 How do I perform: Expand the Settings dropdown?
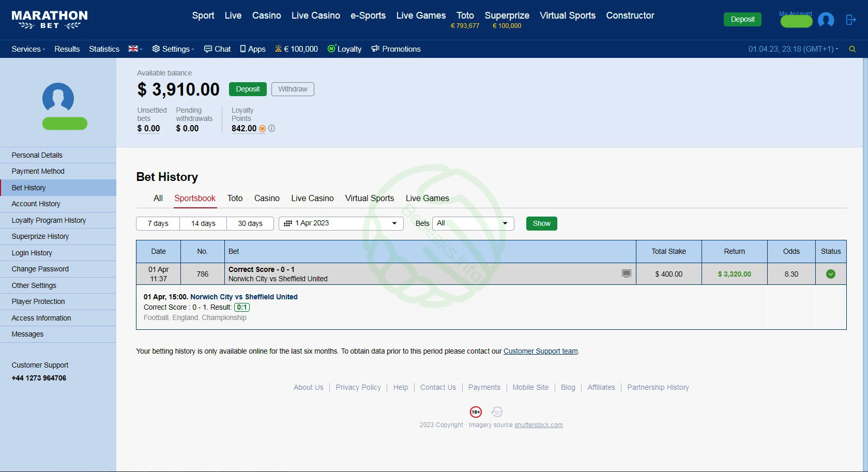click(173, 49)
